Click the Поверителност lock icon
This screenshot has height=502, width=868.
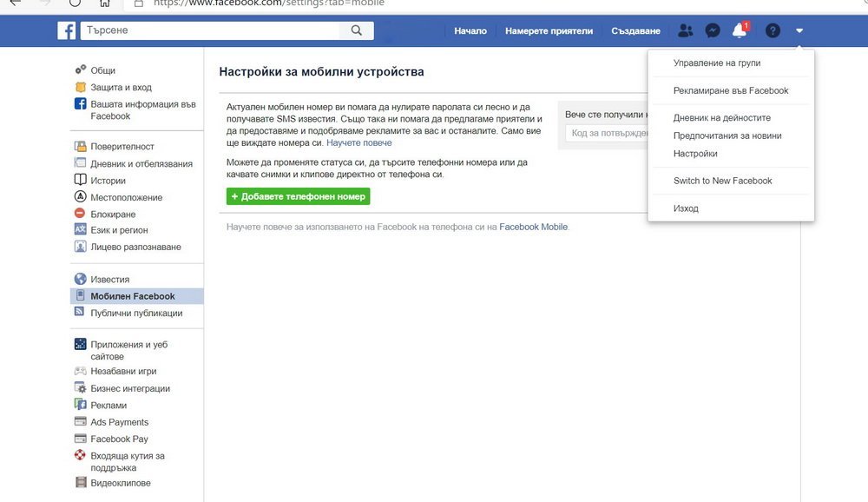pyautogui.click(x=81, y=146)
